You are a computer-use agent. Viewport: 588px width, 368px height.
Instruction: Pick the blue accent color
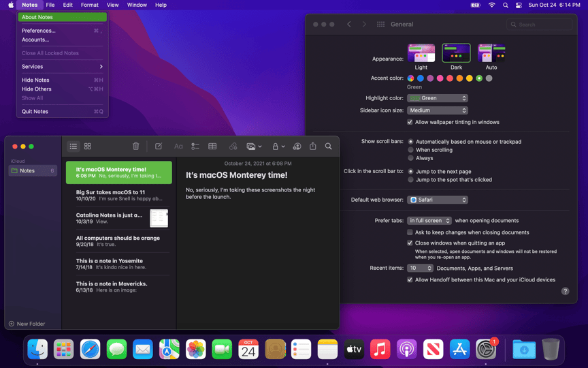click(x=421, y=78)
